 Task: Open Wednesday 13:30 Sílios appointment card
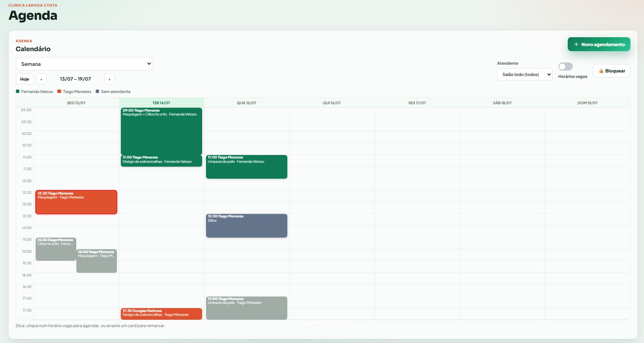[247, 226]
